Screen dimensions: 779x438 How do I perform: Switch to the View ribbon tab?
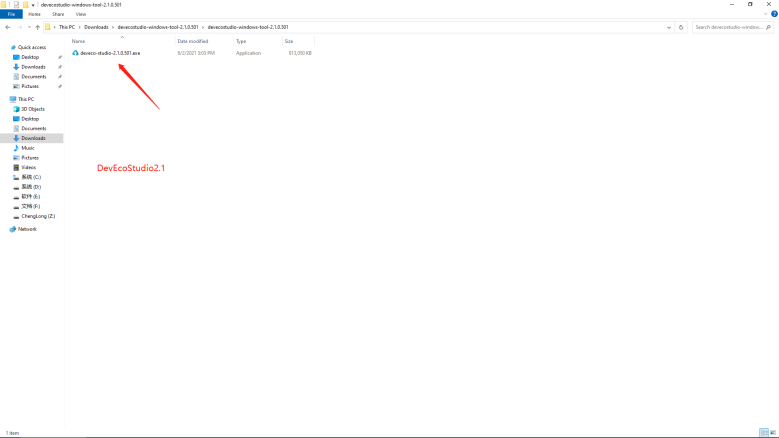pos(80,15)
